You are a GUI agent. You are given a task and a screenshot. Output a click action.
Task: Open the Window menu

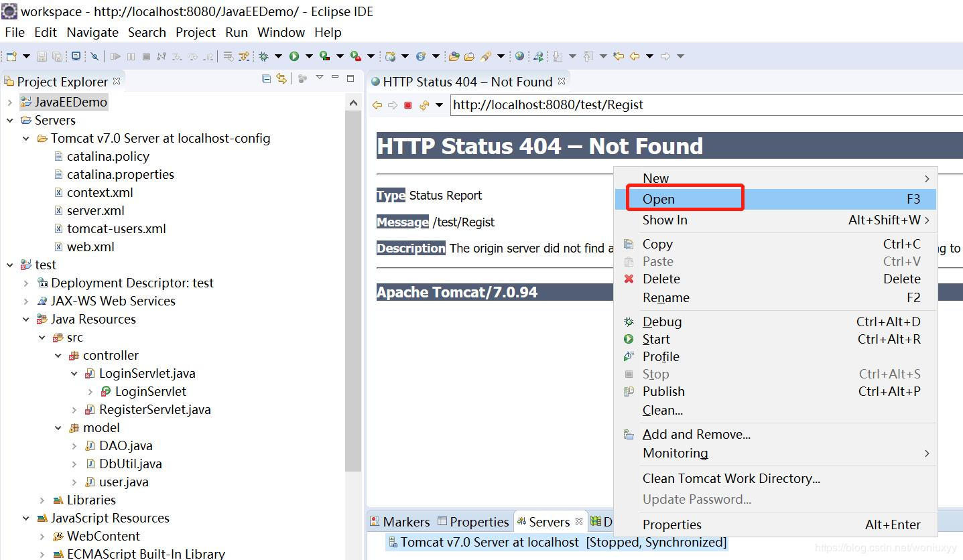pos(281,32)
